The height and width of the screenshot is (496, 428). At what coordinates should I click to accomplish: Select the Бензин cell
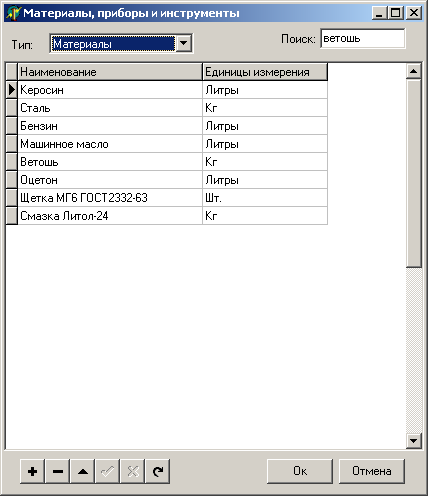click(110, 126)
